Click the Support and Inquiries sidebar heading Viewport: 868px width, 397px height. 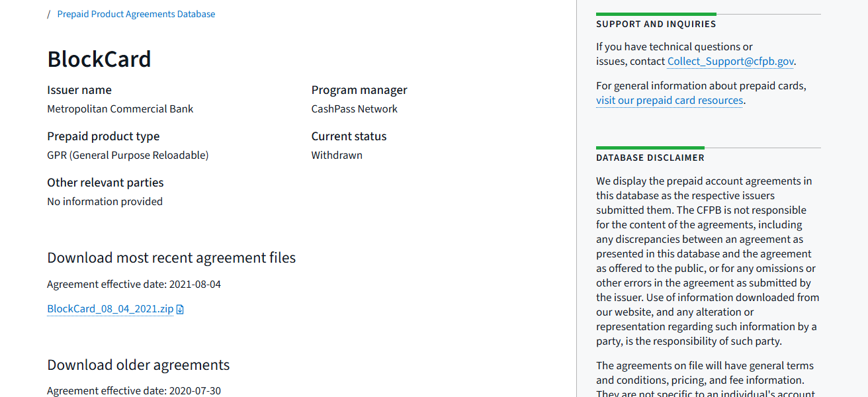[656, 24]
